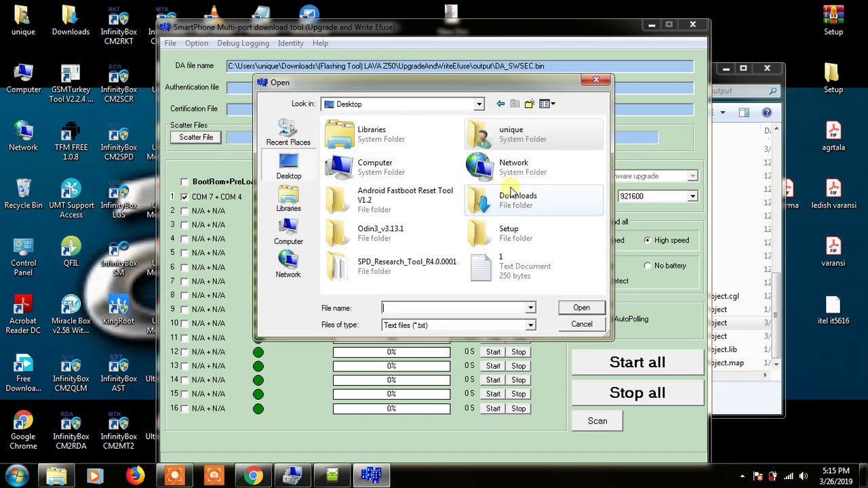Select Computer in the dialog sidebar
The height and width of the screenshot is (488, 868).
click(x=288, y=232)
